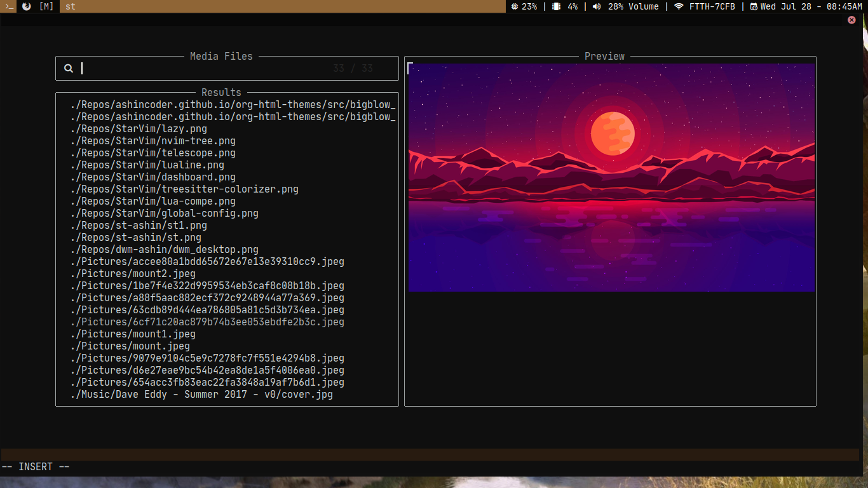The width and height of the screenshot is (868, 488).
Task: Click the calendar icon beside the date
Action: click(x=754, y=6)
